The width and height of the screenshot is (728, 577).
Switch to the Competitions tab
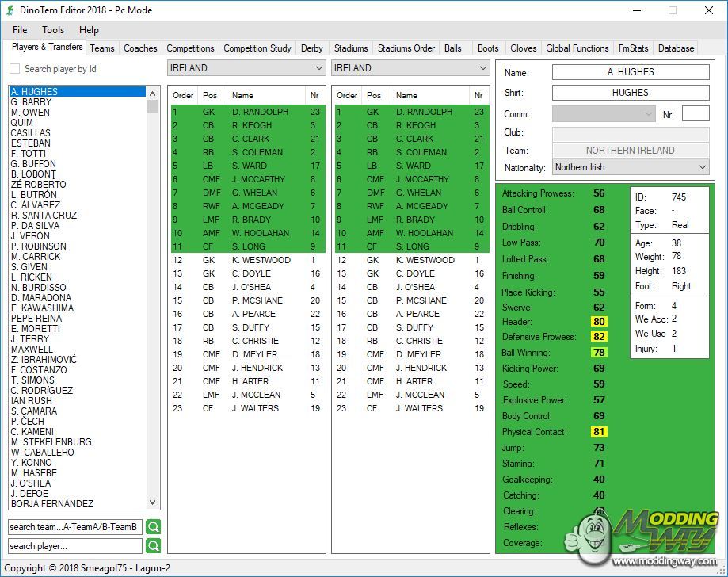point(190,48)
